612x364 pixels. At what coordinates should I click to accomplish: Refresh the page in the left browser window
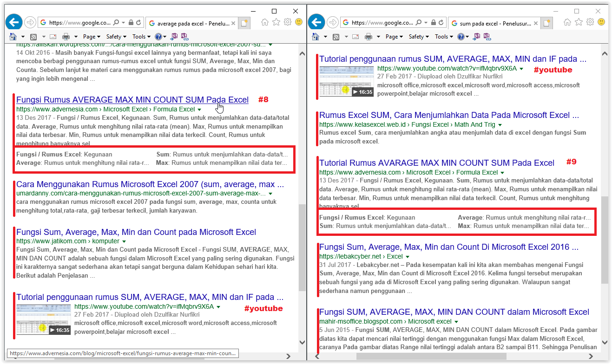[x=138, y=22]
